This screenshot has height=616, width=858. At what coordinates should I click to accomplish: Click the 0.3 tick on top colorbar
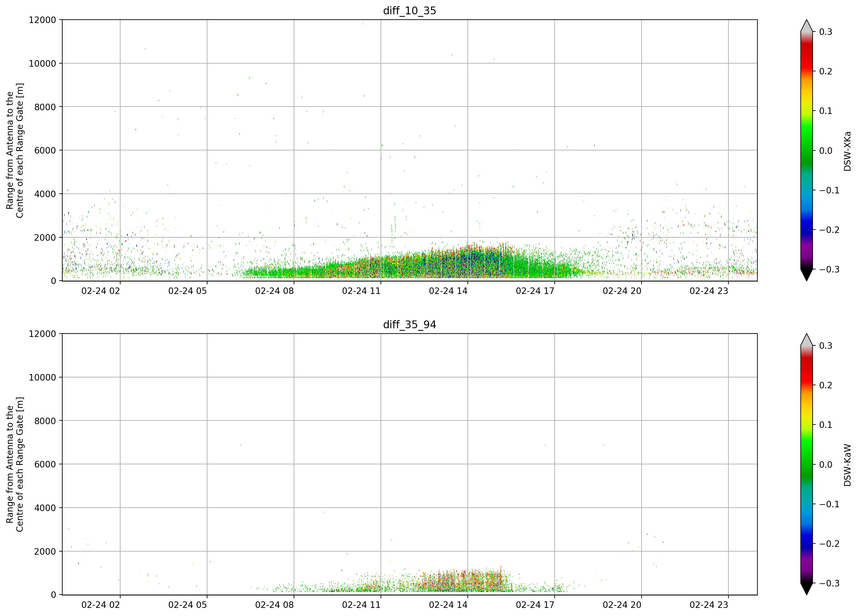pos(826,32)
